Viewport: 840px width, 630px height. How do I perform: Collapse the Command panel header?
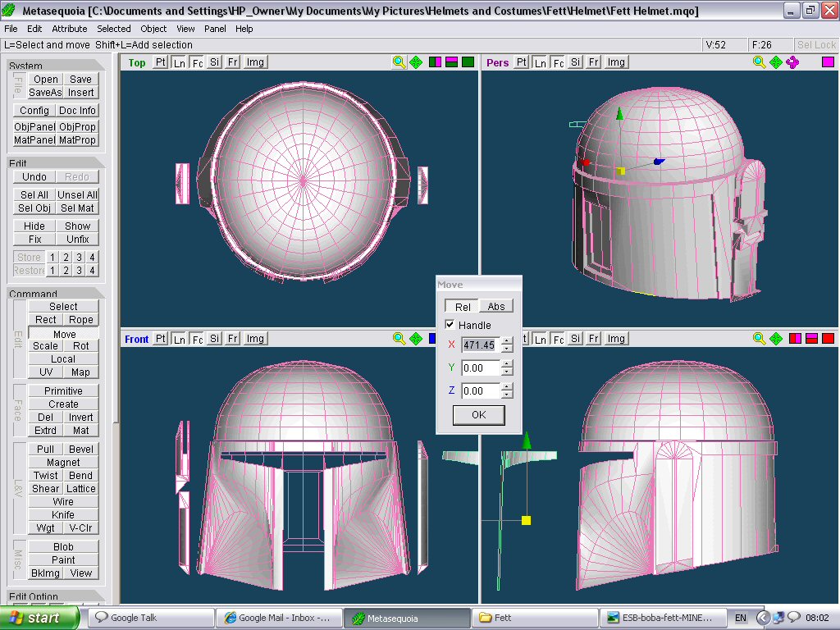(55, 294)
